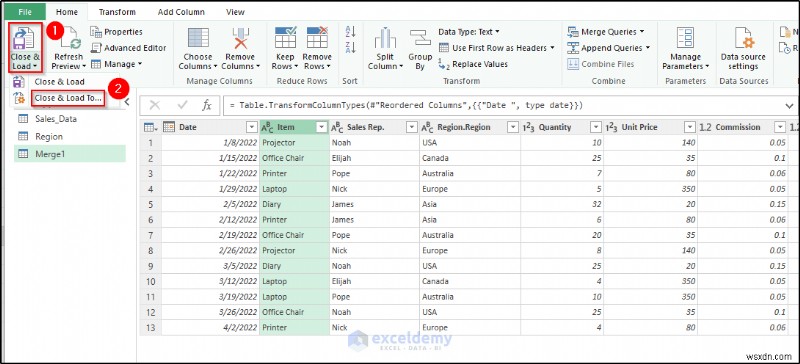This screenshot has height=364, width=800.
Task: Click the 1/29/2022 date cell
Action: pos(210,189)
